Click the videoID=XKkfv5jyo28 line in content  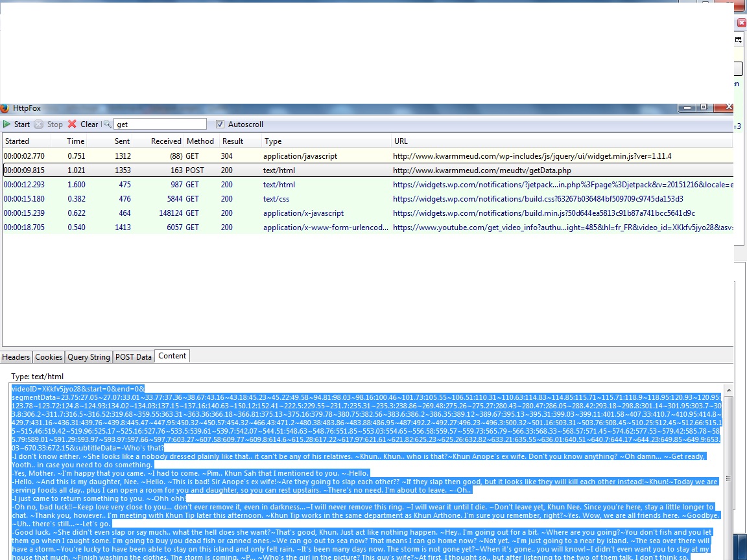click(78, 389)
